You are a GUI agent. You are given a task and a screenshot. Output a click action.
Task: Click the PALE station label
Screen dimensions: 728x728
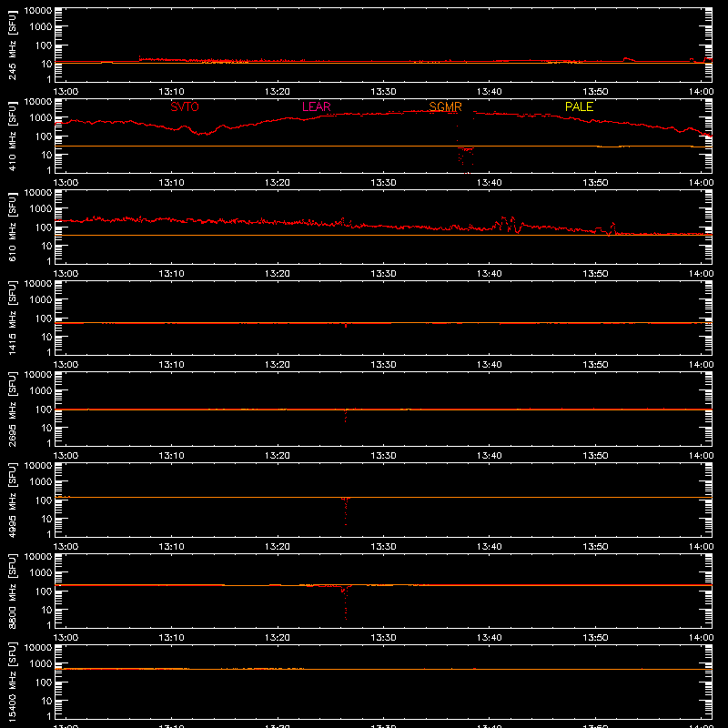(579, 106)
